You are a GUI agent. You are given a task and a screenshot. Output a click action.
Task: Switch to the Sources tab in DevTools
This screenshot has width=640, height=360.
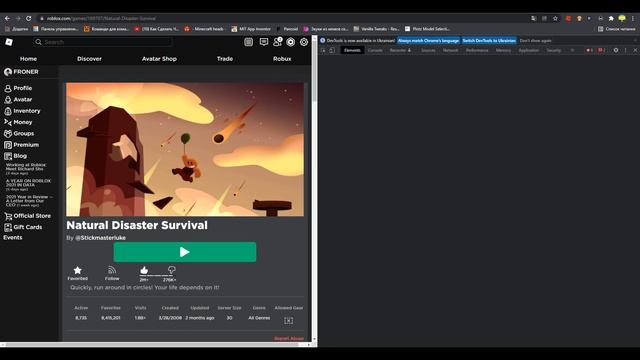click(428, 50)
